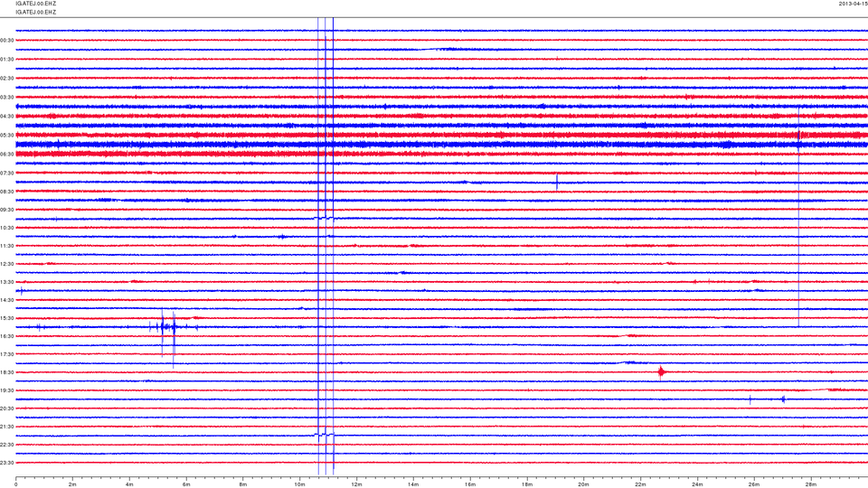Click the 14:30 time label
Screen dimensions: 868x488
pyautogui.click(x=7, y=300)
